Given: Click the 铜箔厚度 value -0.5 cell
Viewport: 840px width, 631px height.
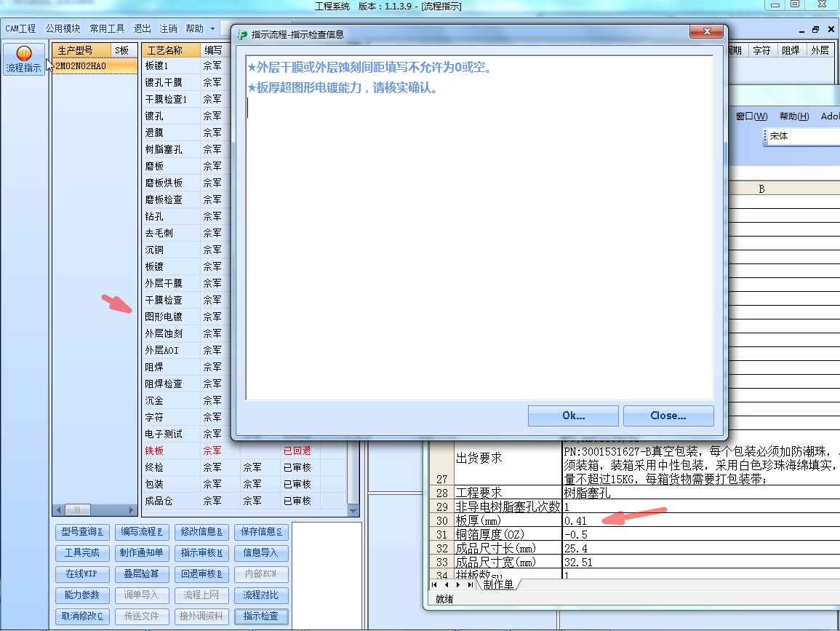Looking at the screenshot, I should tap(700, 535).
